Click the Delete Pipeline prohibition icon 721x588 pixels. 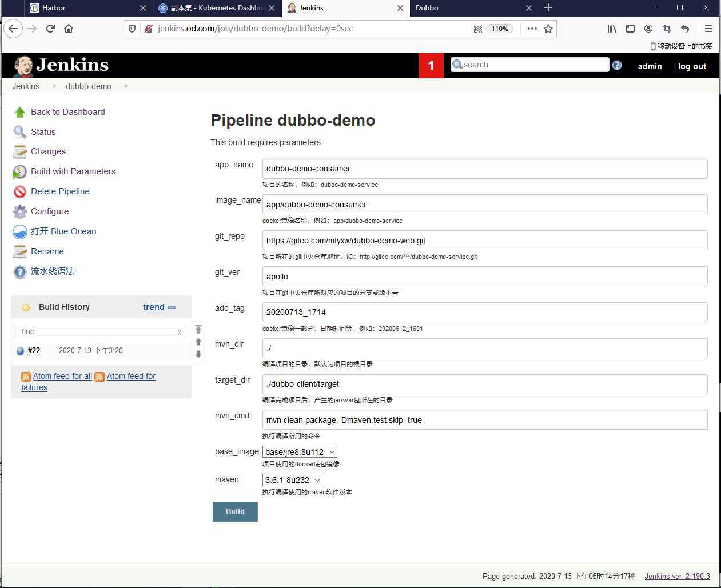(x=20, y=191)
